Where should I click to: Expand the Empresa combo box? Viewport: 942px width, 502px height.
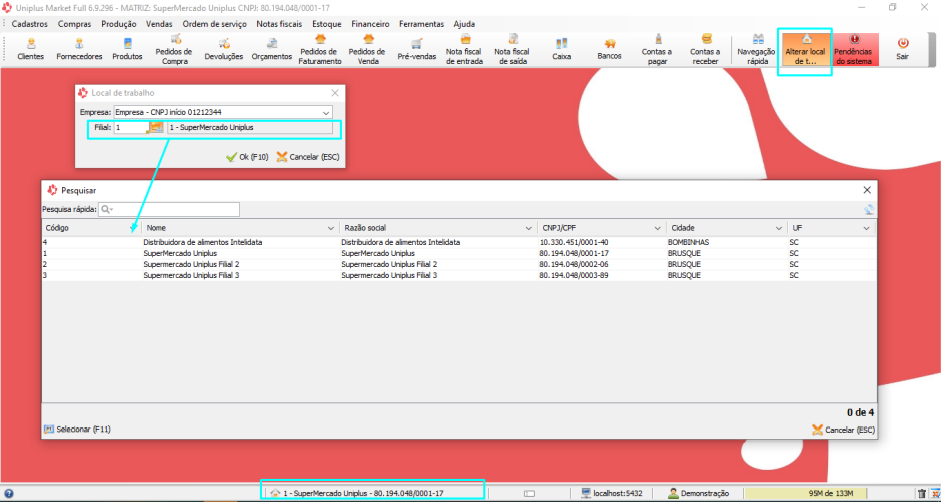point(326,112)
